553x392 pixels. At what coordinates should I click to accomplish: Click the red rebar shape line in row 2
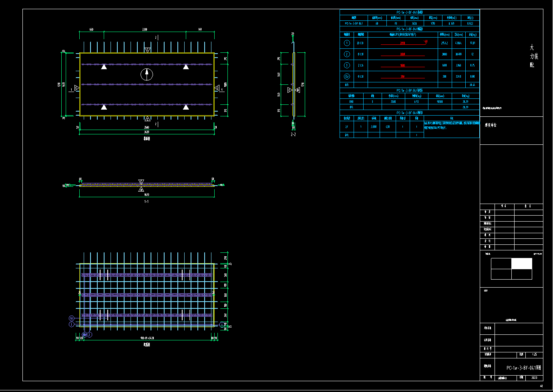403,55
